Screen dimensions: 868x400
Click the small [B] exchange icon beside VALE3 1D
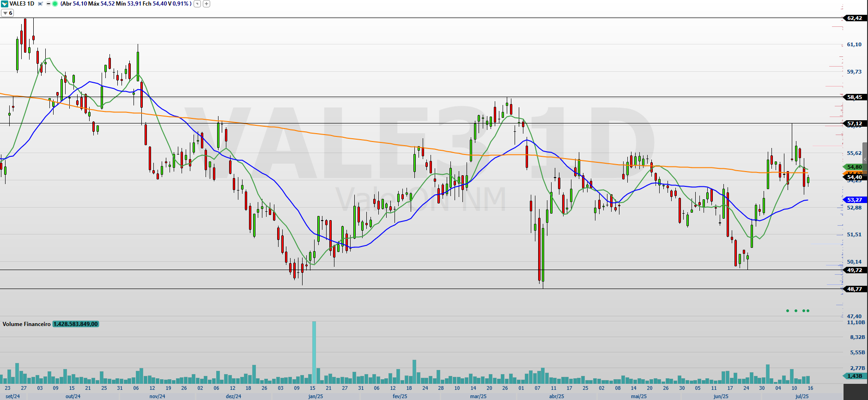40,4
